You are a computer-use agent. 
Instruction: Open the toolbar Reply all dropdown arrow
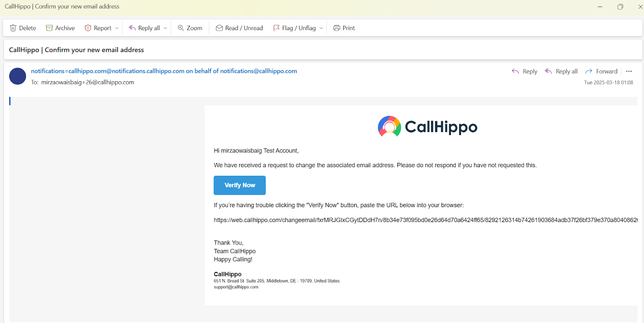(165, 28)
